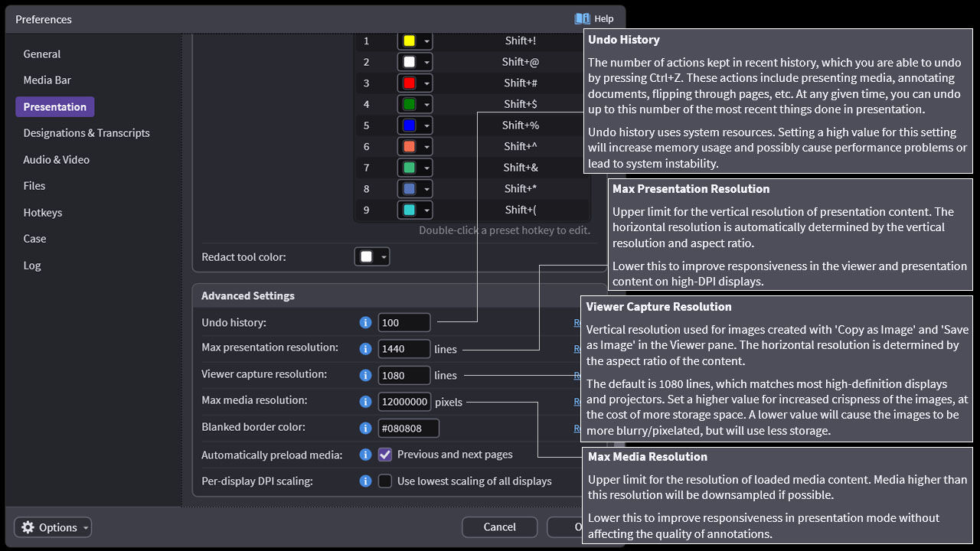The height and width of the screenshot is (551, 980).
Task: Select Designations & Transcripts category
Action: point(87,133)
